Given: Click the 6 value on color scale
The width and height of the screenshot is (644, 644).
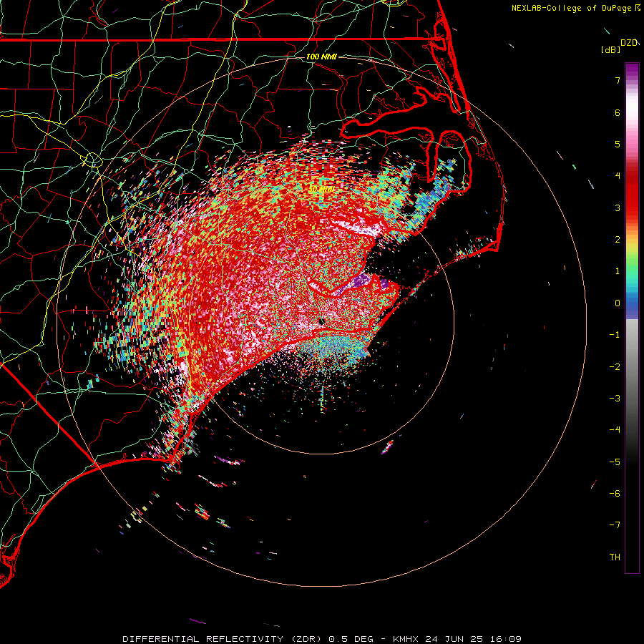Looking at the screenshot, I should pyautogui.click(x=618, y=112).
